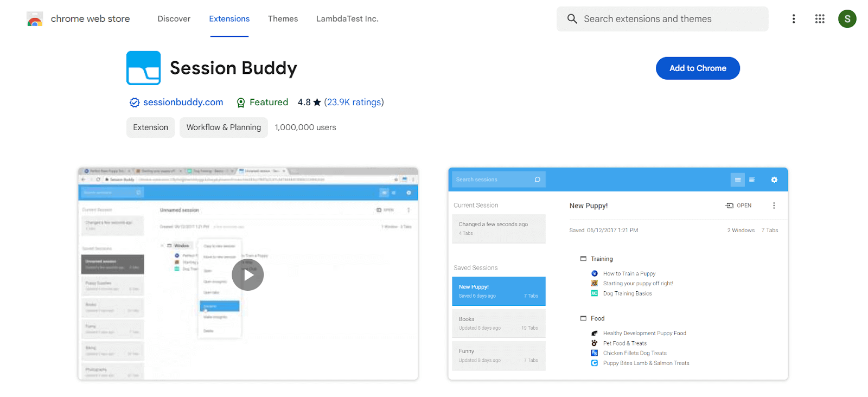868x397 pixels.
Task: Focus the Search extensions and themes field
Action: click(x=662, y=19)
